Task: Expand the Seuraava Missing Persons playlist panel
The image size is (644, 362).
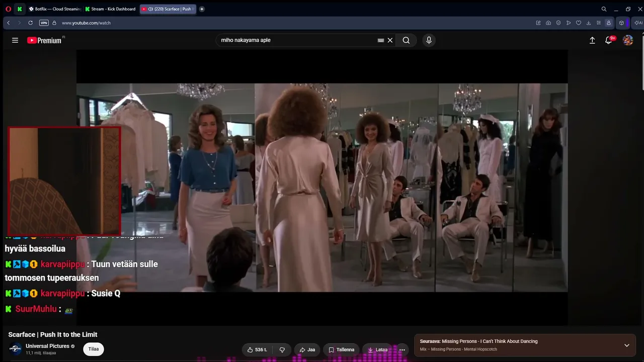Action: click(627, 345)
